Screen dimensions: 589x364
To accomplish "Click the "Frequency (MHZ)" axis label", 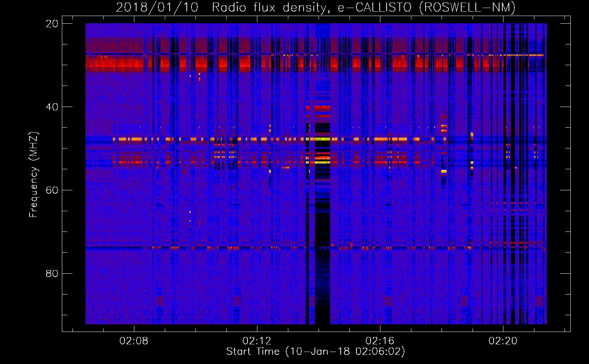I will (x=33, y=175).
